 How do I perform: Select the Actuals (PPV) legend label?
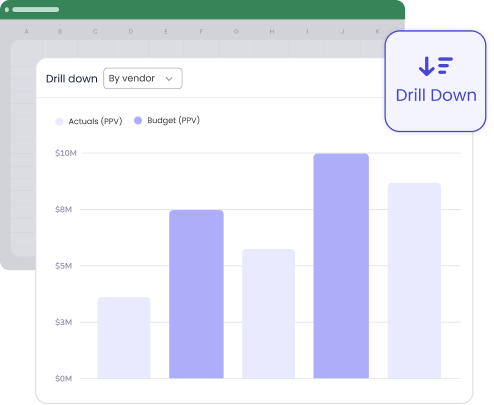point(95,121)
